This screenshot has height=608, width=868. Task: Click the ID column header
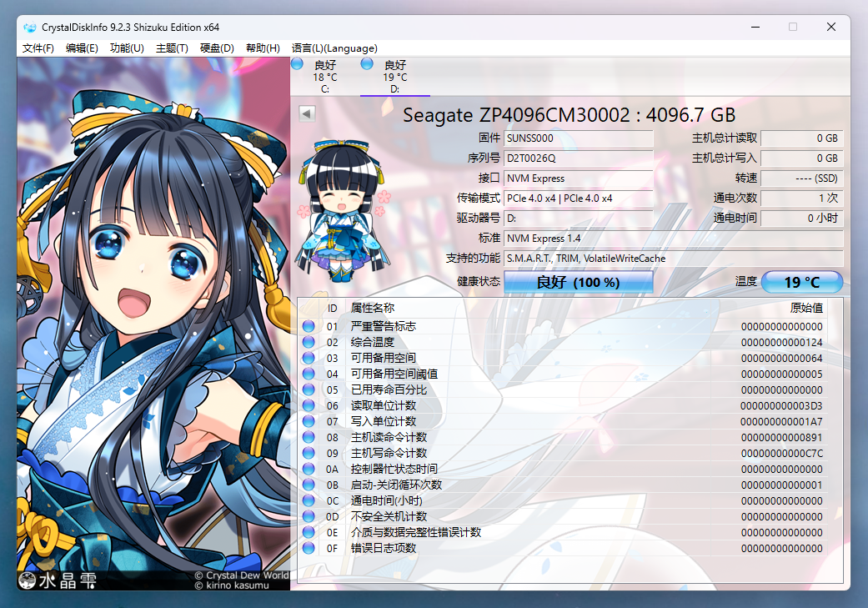click(333, 309)
